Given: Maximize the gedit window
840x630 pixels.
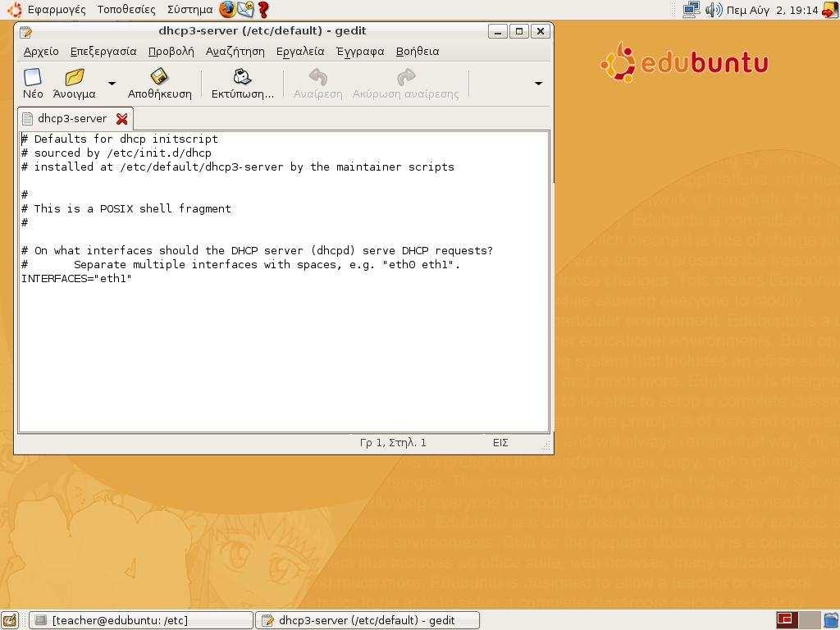Looking at the screenshot, I should pyautogui.click(x=518, y=32).
